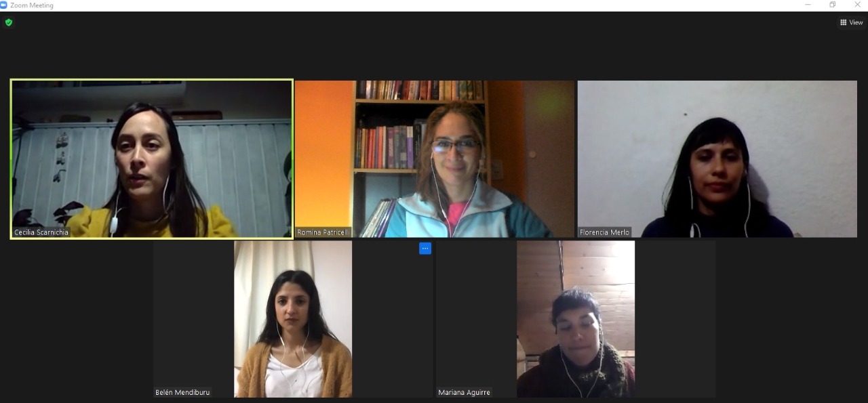The image size is (868, 403).
Task: Click the green encryption shield icon
Action: point(9,22)
